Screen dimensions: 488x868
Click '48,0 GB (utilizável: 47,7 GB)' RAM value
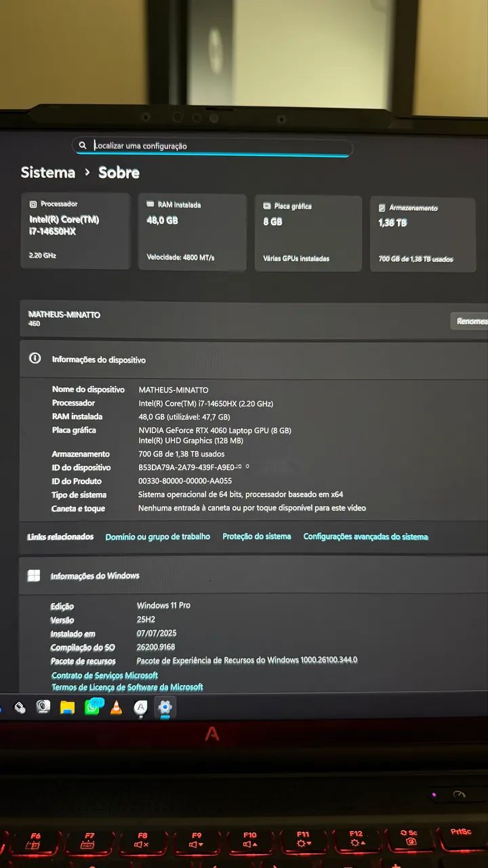tap(184, 417)
